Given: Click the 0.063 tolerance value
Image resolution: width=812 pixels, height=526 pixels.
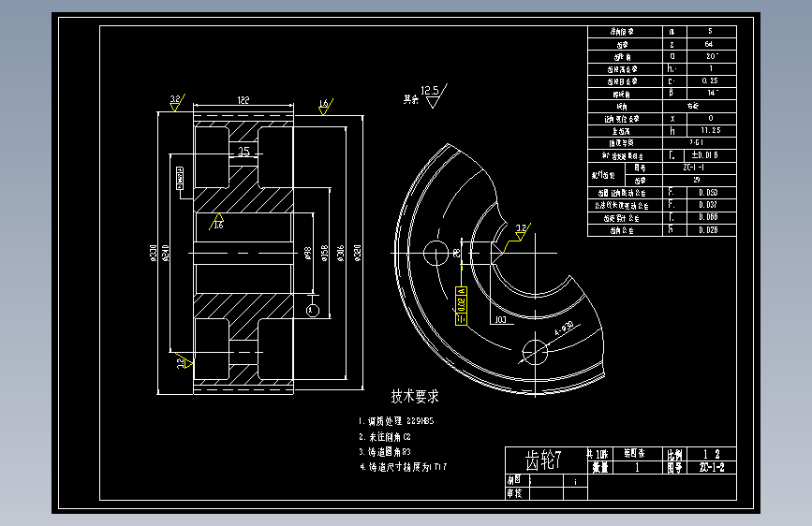Looking at the screenshot, I should click(708, 193).
